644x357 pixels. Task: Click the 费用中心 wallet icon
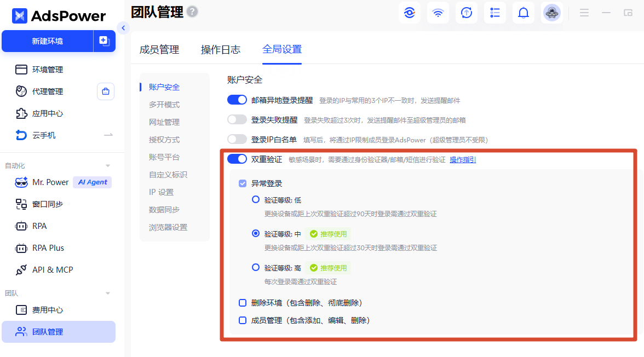click(21, 310)
